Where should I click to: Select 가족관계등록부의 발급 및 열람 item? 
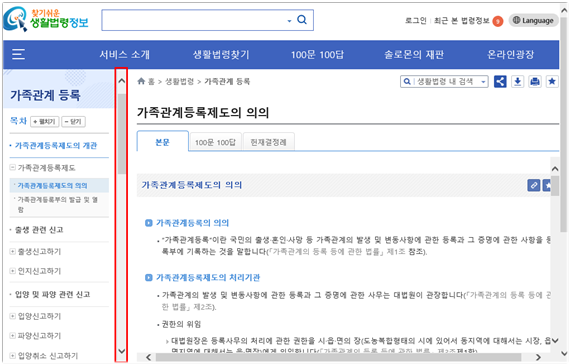coord(57,204)
